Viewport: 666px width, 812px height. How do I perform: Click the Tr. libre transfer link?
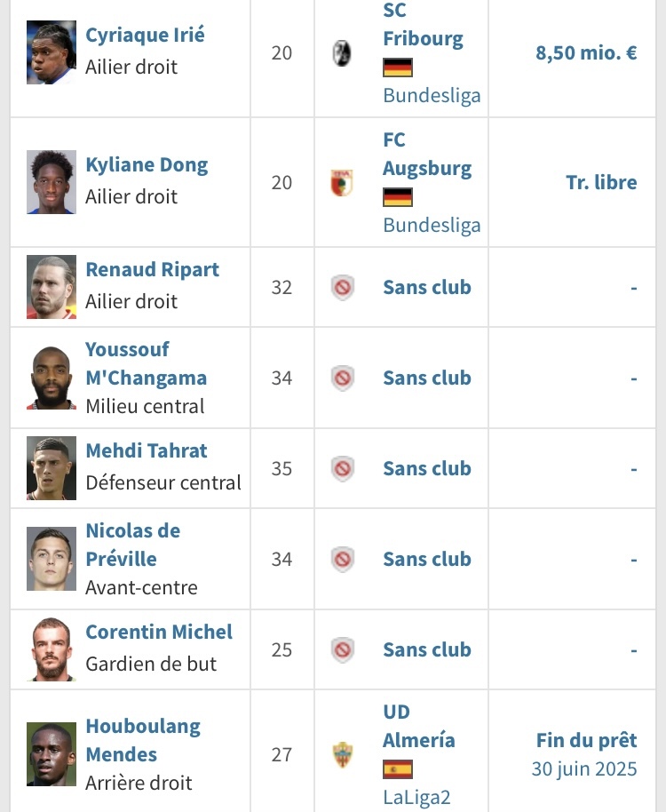pos(601,182)
